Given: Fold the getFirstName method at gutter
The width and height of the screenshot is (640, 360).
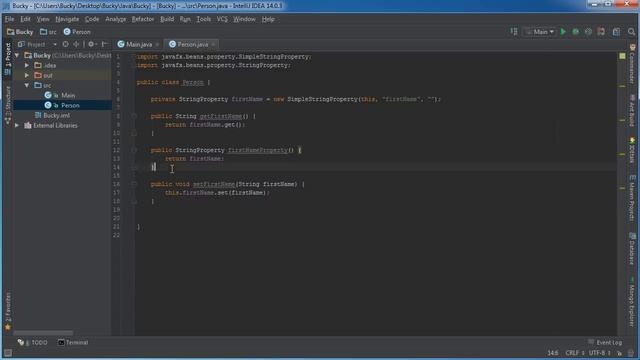Looking at the screenshot, I should tap(134, 116).
